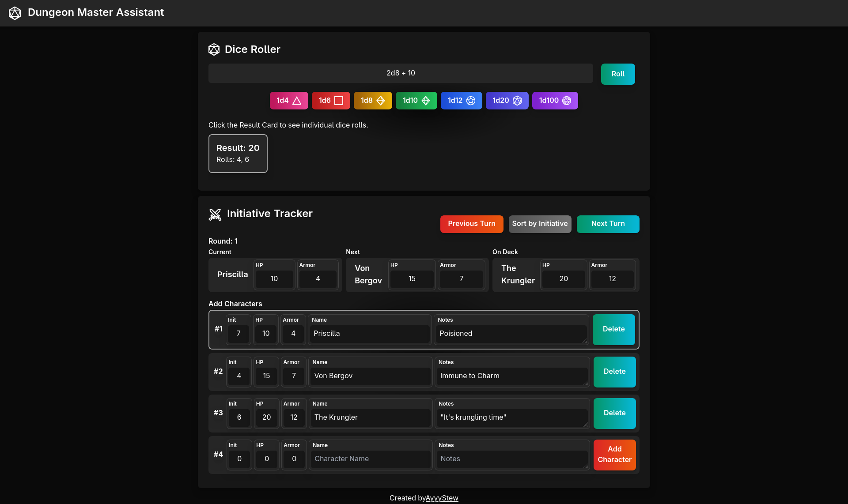Edit The Krungler's HP in On Deck card

(x=564, y=279)
